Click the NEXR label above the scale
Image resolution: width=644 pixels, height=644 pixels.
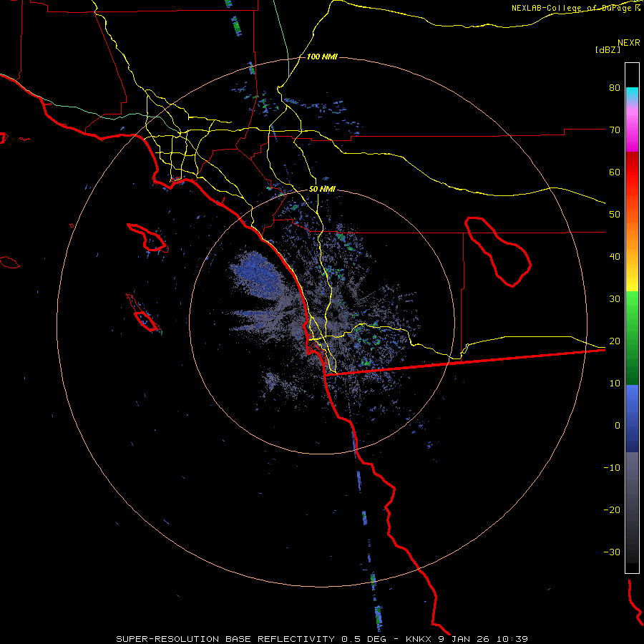coord(628,42)
